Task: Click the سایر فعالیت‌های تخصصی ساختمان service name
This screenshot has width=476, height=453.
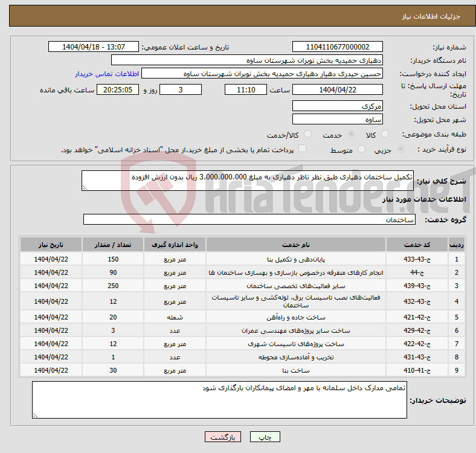Action: [x=296, y=286]
